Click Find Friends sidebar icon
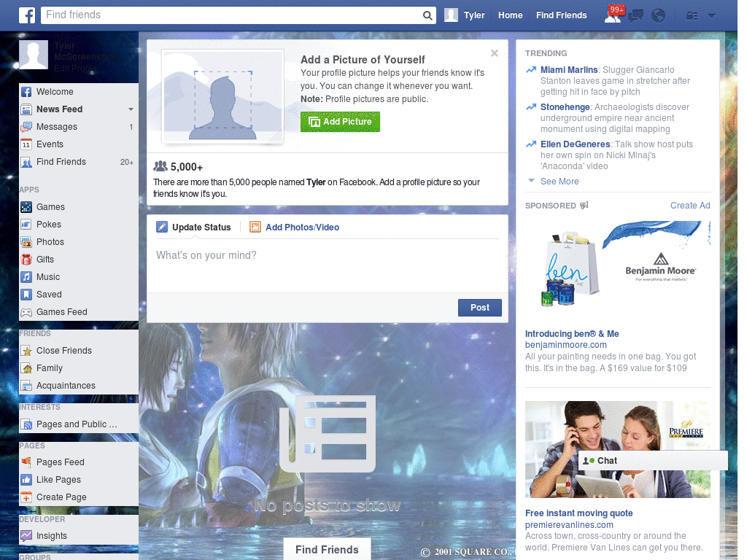The height and width of the screenshot is (560, 747). click(26, 162)
